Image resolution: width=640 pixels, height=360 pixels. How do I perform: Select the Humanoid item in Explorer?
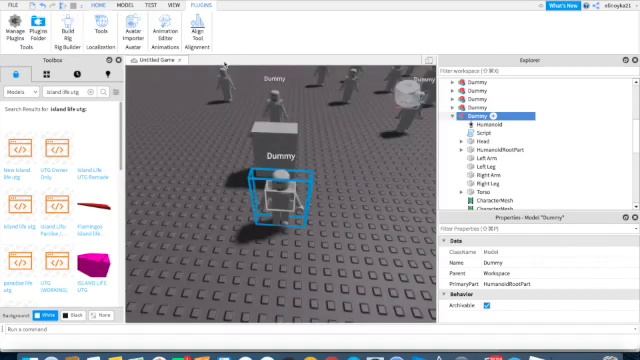489,124
